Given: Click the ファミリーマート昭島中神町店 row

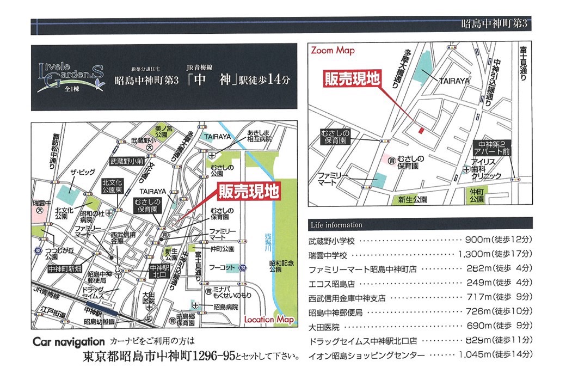Looking at the screenshot, I should 420,268.
